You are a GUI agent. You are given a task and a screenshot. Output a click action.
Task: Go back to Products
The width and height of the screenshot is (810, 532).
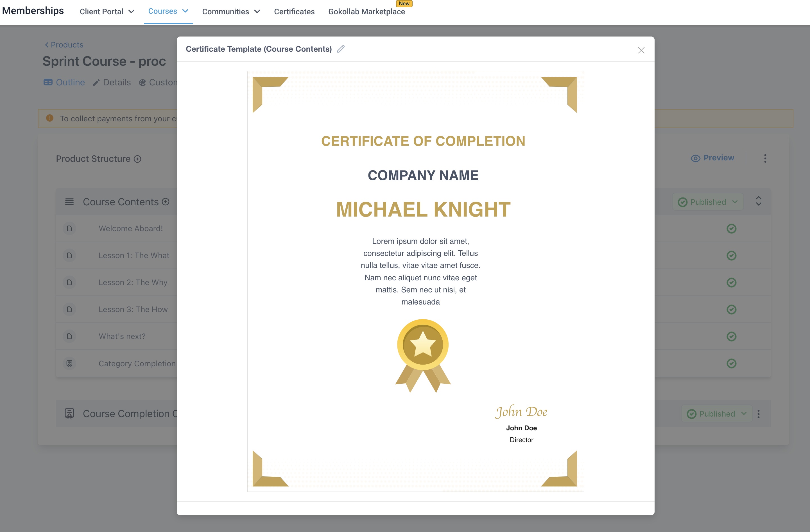(x=64, y=45)
